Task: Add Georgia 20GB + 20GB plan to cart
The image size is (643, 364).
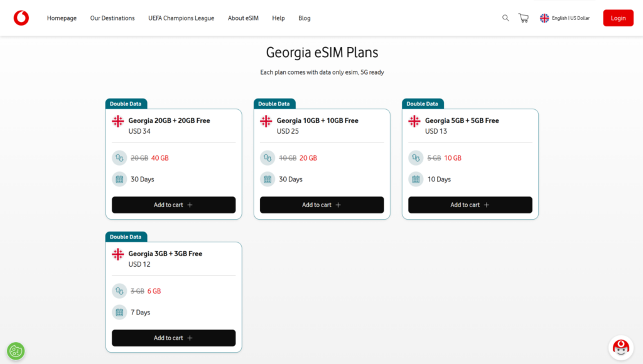Action: pos(174,205)
